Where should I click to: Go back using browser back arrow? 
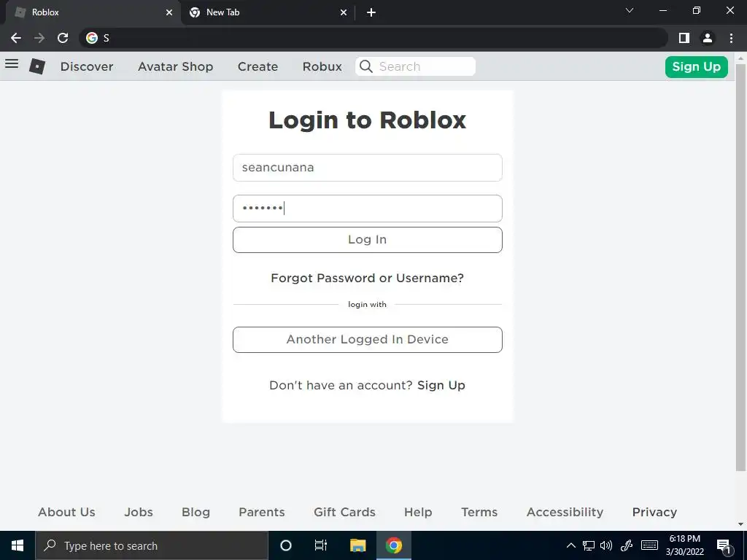pos(16,38)
